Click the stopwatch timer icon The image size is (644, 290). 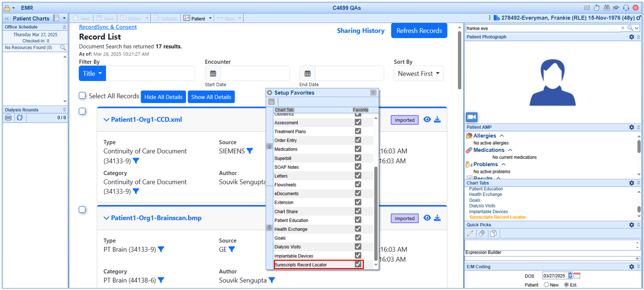pos(597,8)
